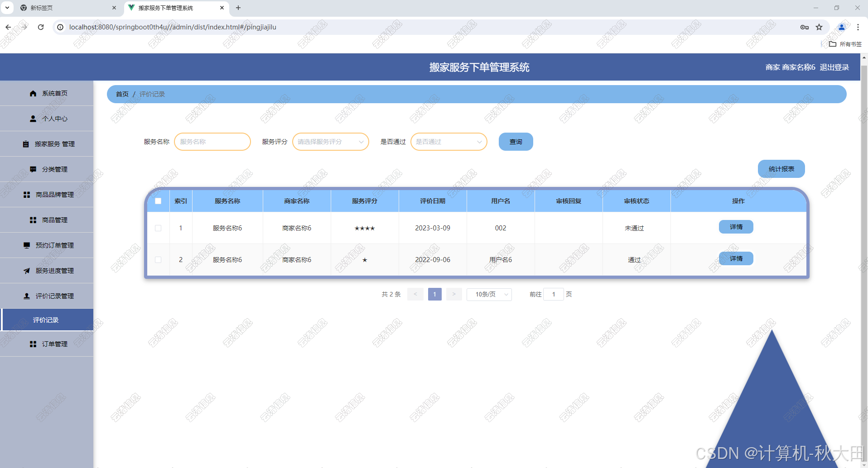
Task: Check the checkbox for row 1
Action: (158, 228)
